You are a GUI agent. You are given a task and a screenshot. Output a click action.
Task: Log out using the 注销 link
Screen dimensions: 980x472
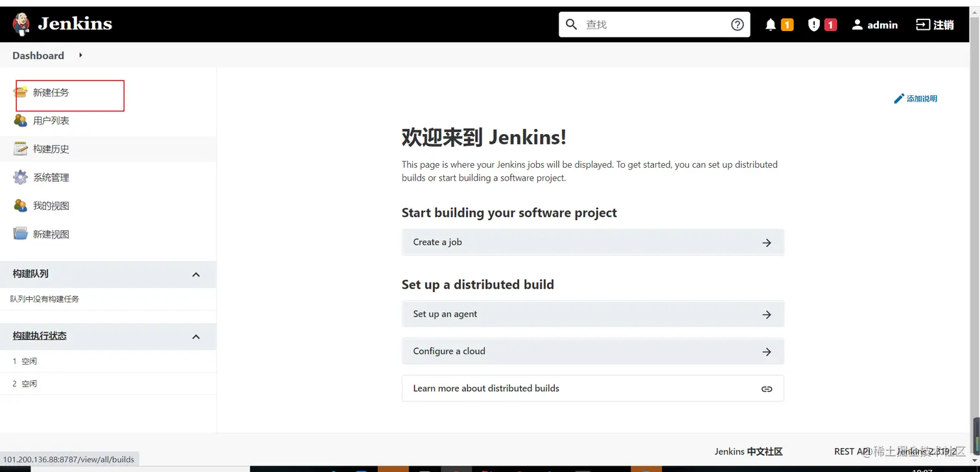(935, 25)
